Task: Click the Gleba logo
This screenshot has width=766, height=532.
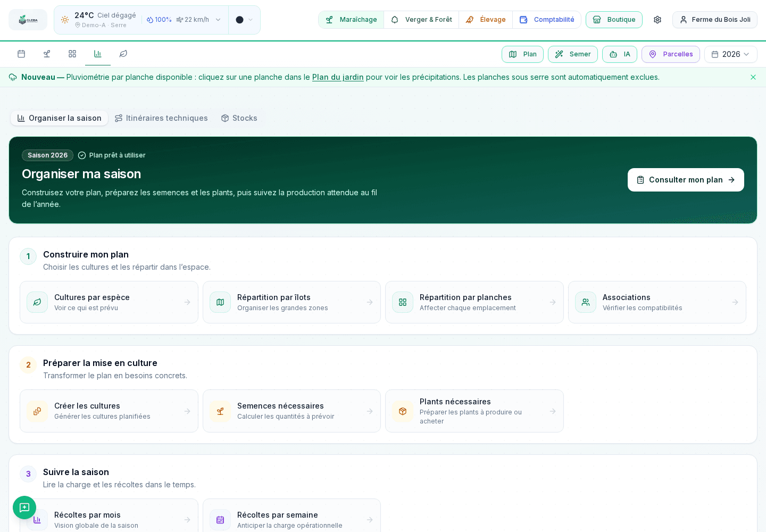Action: coord(28,20)
